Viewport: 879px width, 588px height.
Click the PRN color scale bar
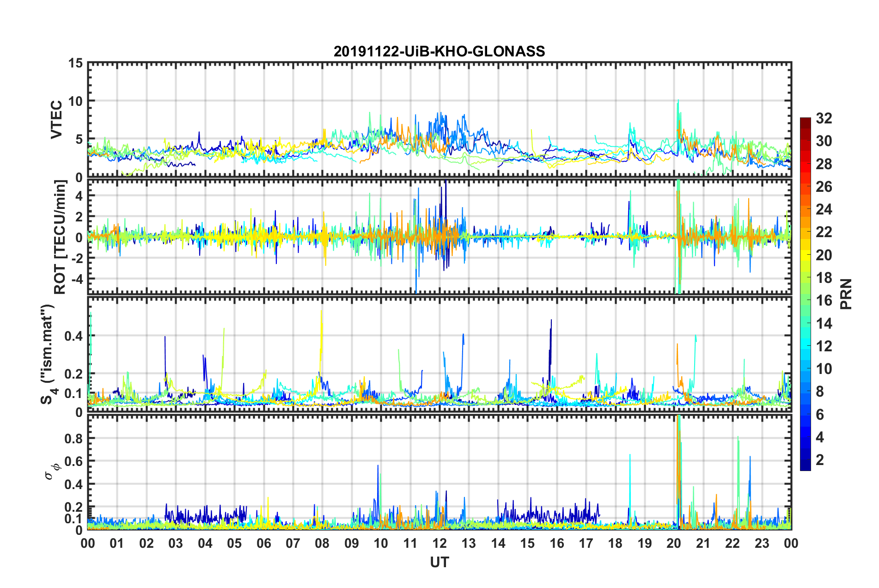(805, 294)
